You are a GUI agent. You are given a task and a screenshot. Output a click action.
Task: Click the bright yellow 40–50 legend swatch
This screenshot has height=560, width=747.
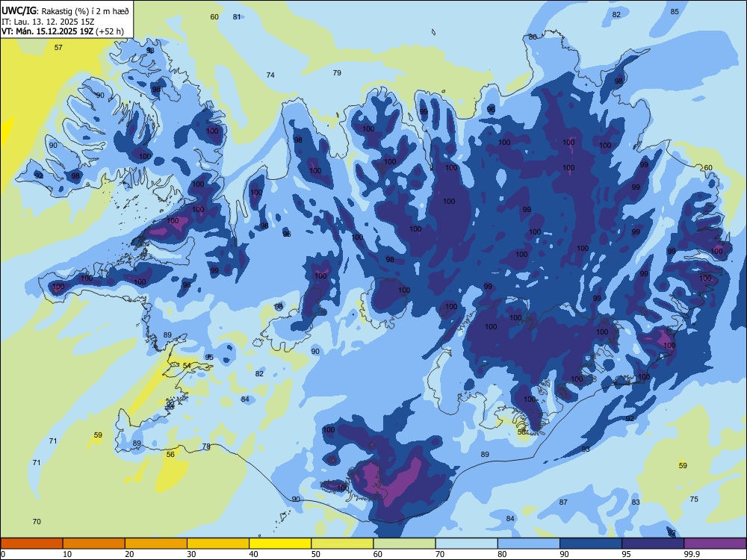click(280, 544)
